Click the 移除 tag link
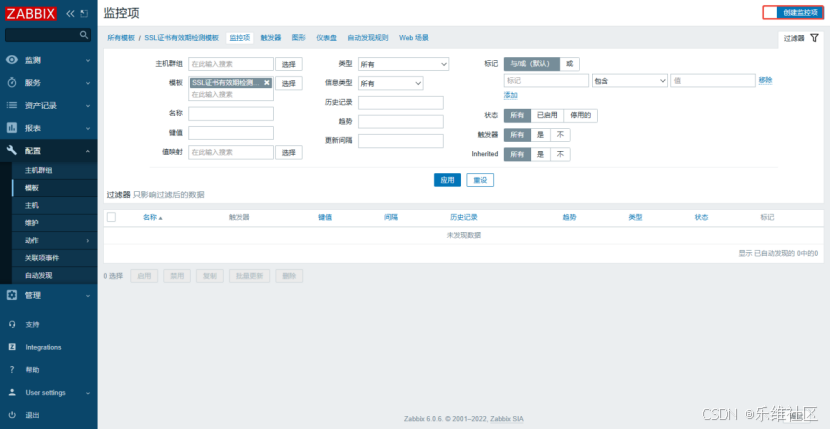Screen dimensions: 830x430 point(765,80)
